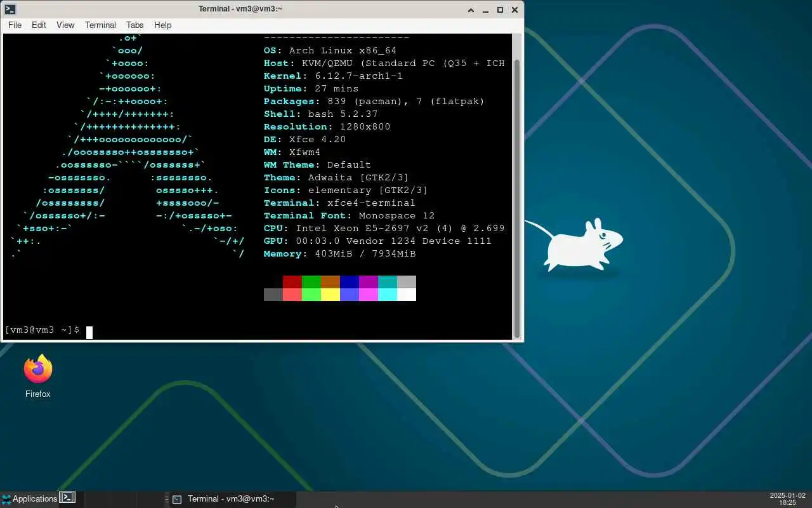Click the 'DE: Xfce 4.20' line
Image resolution: width=812 pixels, height=508 pixels.
tap(305, 140)
